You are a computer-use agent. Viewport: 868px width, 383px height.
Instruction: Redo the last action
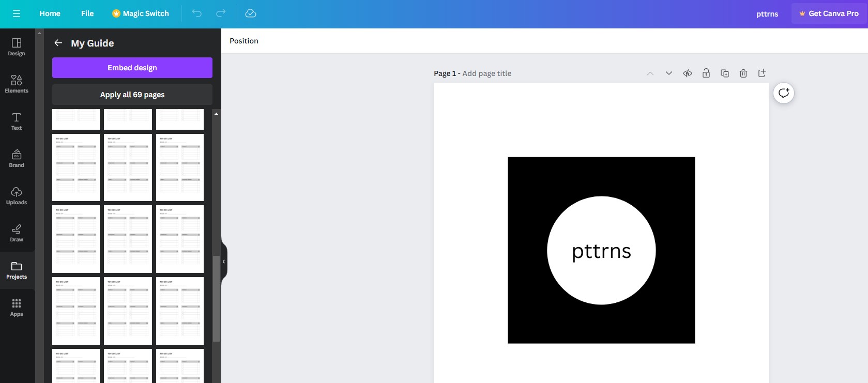pos(221,13)
